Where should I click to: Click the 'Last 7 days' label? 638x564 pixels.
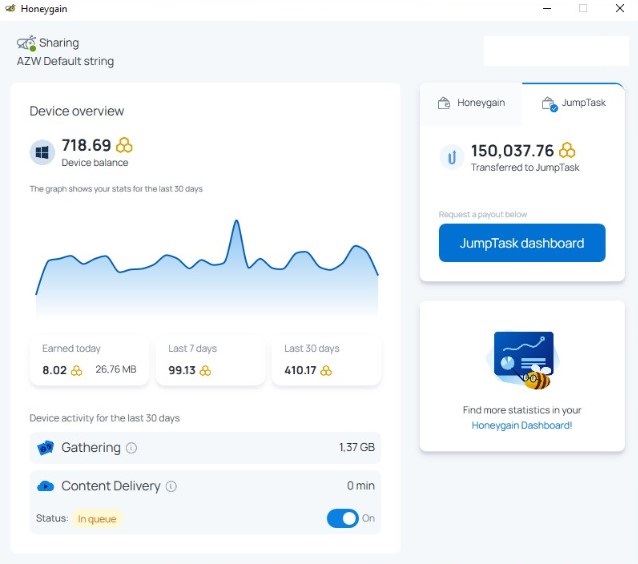point(192,348)
